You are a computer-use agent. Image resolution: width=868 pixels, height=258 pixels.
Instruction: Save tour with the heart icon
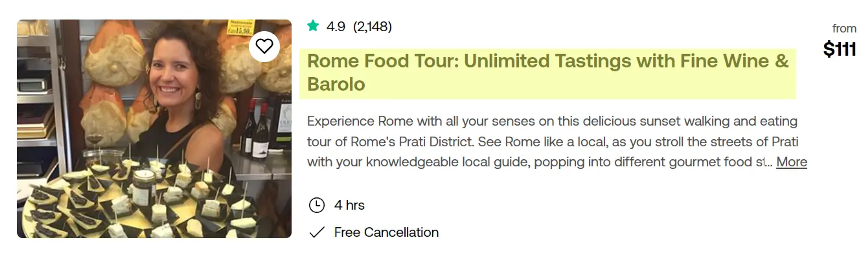coord(264,46)
